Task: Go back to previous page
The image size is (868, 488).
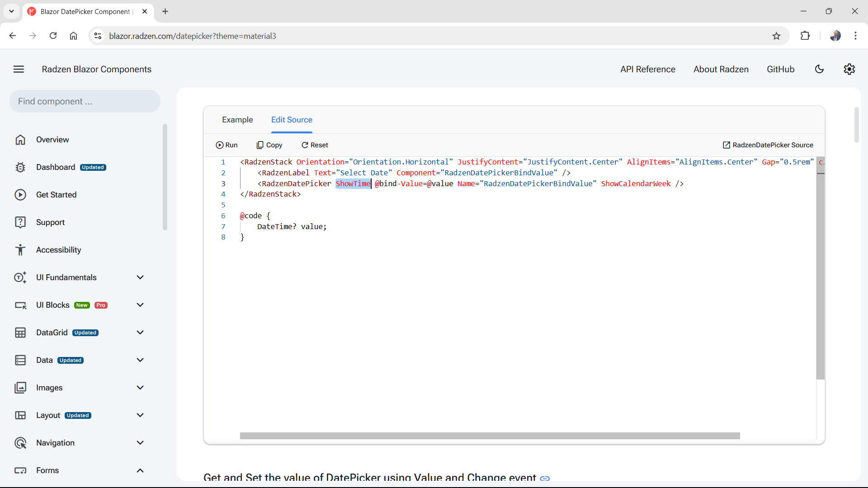Action: pyautogui.click(x=13, y=36)
